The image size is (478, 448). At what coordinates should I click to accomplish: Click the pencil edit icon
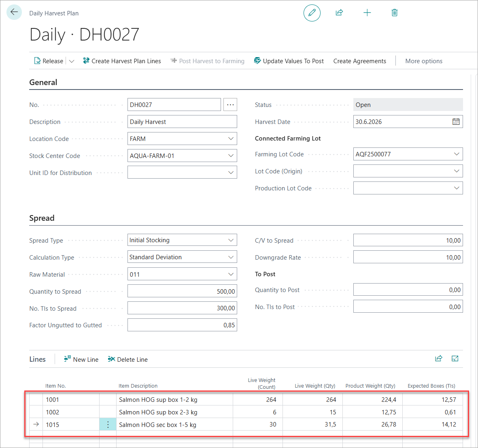click(x=312, y=13)
